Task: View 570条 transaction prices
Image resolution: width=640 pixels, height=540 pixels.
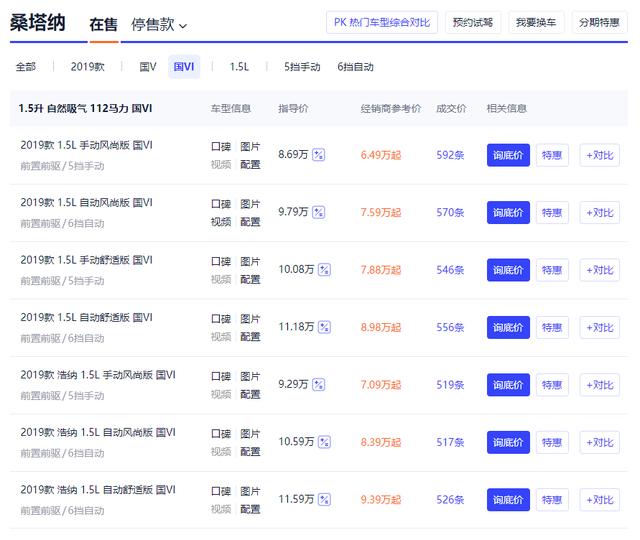Action: pos(450,212)
